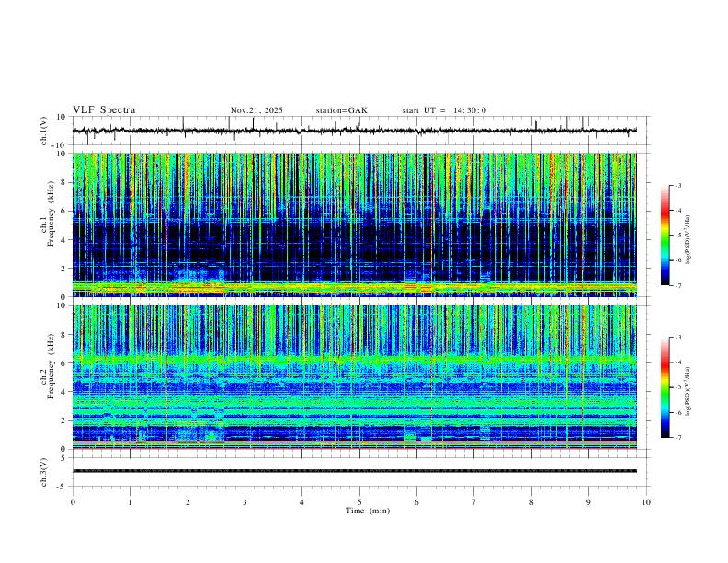Click time axis tick label "4"
Image resolution: width=728 pixels, height=563 pixels.
[301, 502]
